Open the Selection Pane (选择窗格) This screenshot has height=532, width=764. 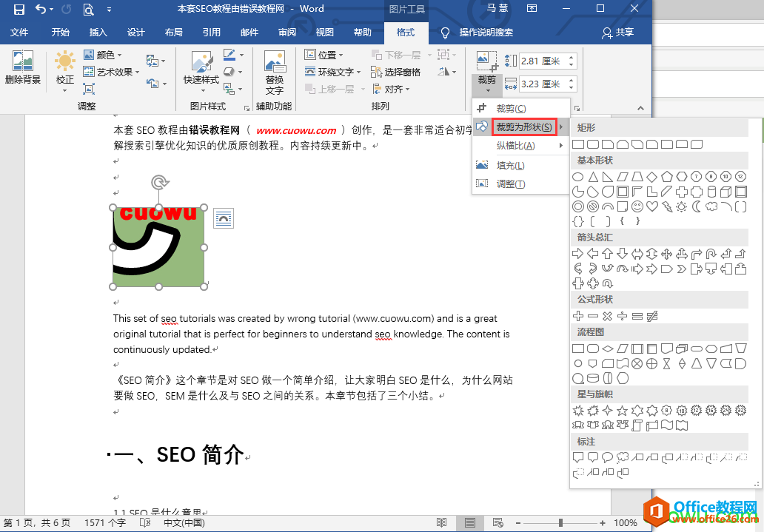pyautogui.click(x=395, y=72)
